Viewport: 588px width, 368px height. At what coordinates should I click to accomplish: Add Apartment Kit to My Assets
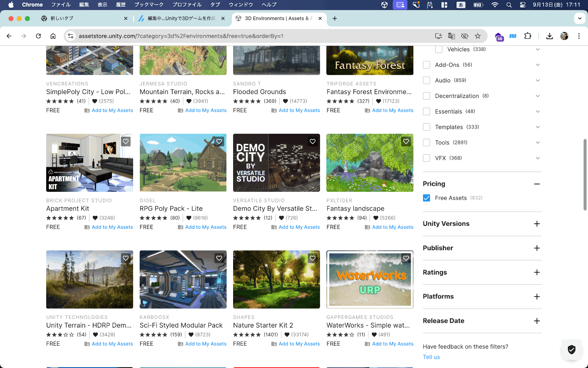109,227
